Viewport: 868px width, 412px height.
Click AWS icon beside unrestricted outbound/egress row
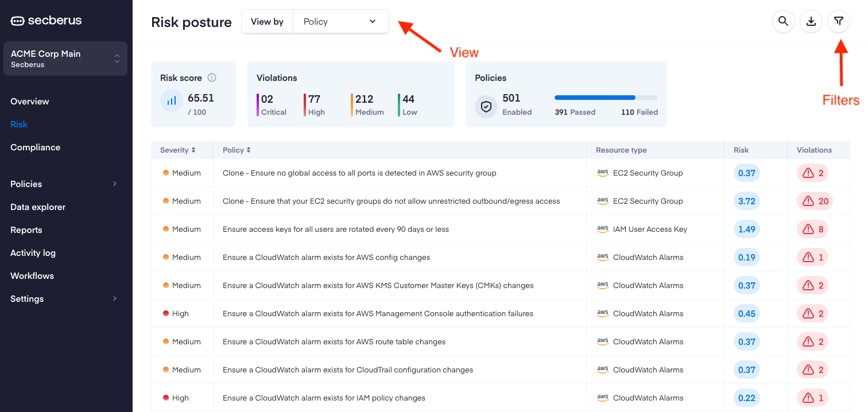coord(603,201)
